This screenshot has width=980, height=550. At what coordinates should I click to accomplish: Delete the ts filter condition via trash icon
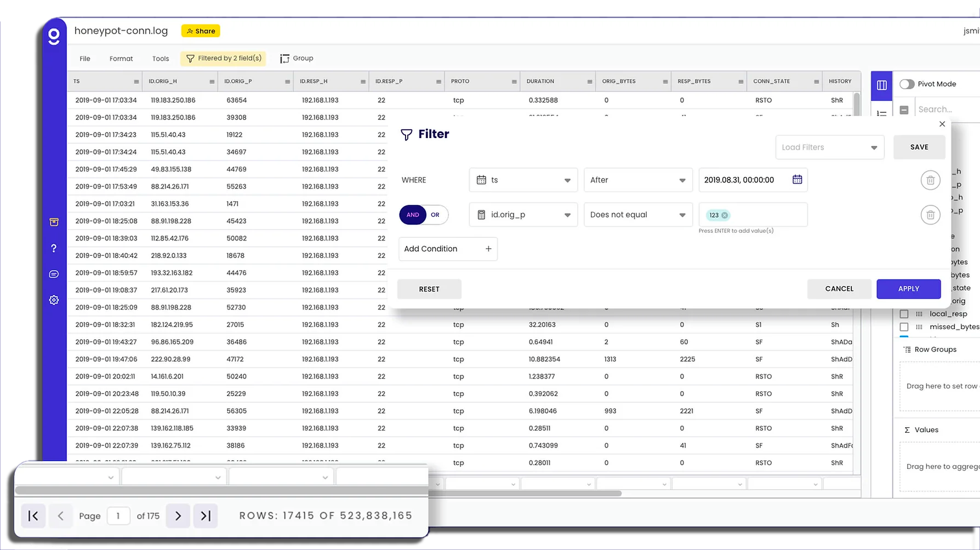pos(930,180)
